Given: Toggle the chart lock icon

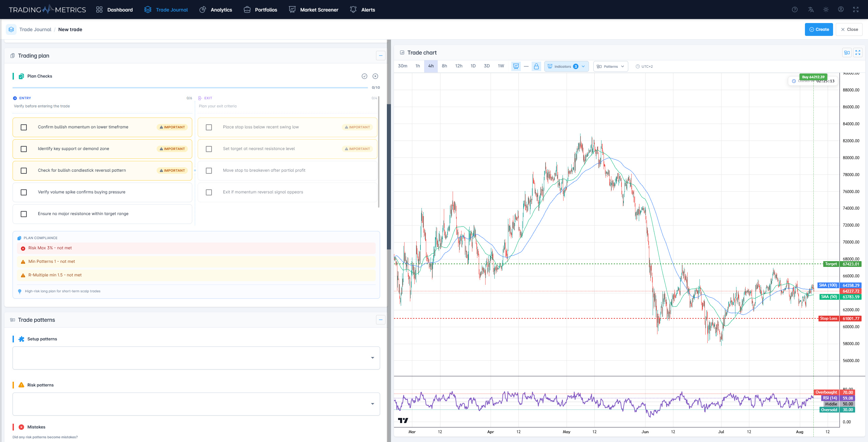Looking at the screenshot, I should pyautogui.click(x=536, y=66).
